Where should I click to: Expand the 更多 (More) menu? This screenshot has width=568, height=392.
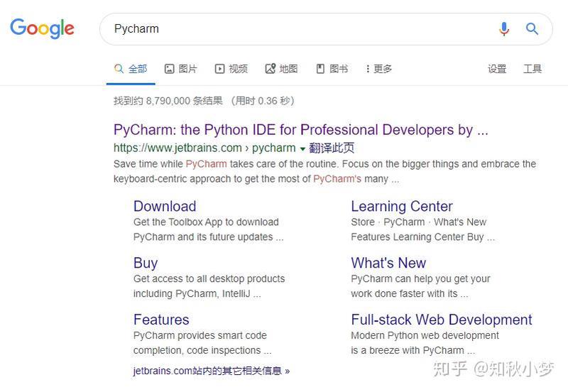pos(378,69)
